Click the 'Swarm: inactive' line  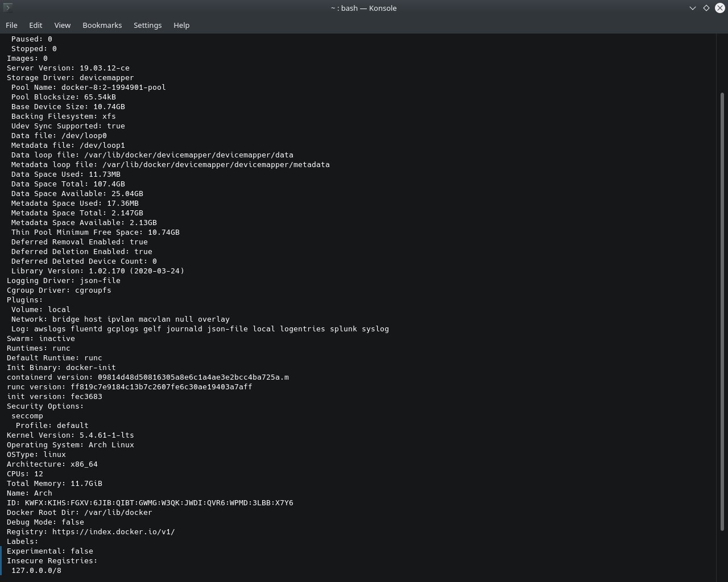click(x=41, y=339)
